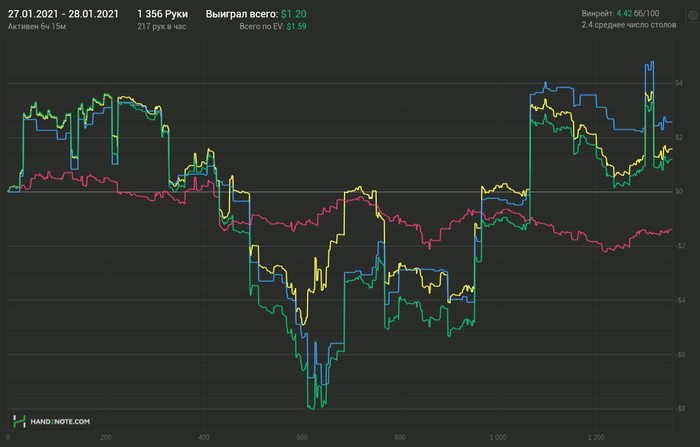The image size is (700, 447).
Task: Open the graph settings gear icon
Action: tap(693, 15)
